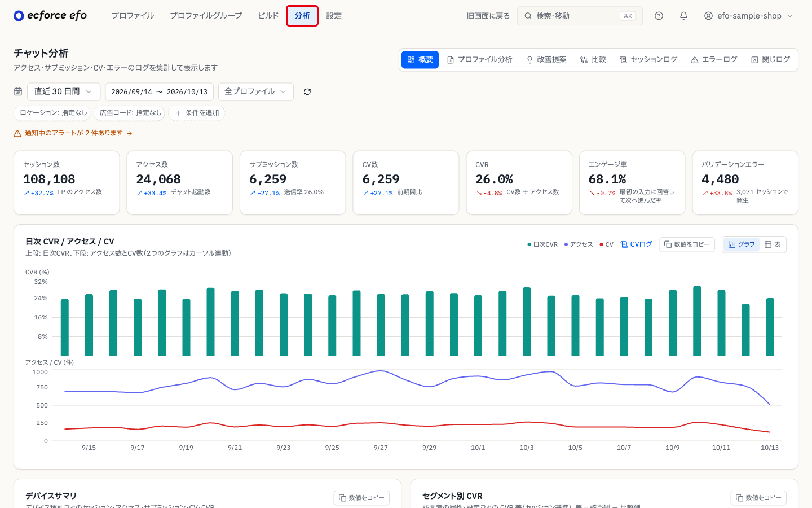This screenshot has width=812, height=508.
Task: Edit the ロケーション filter chip
Action: (52, 113)
